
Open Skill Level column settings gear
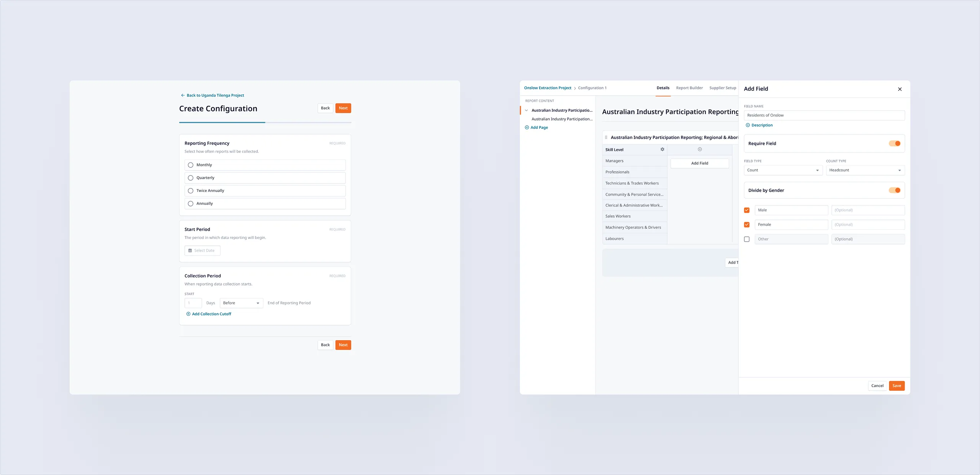point(662,149)
